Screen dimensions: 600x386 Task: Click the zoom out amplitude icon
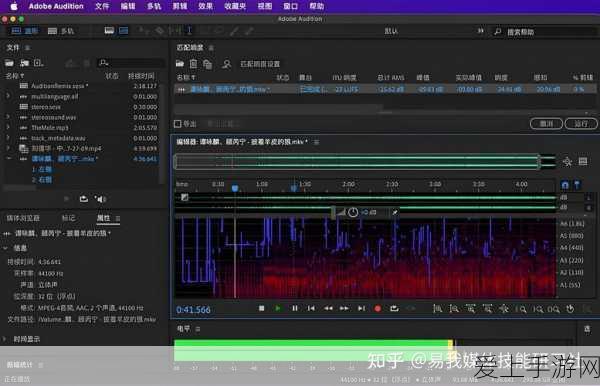tap(454, 309)
